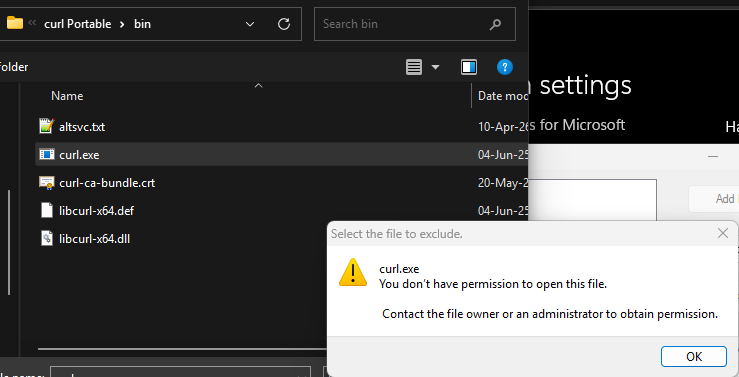Viewport: 739px width, 377px height.
Task: Click OK in the permission warning dialog
Action: tap(693, 356)
